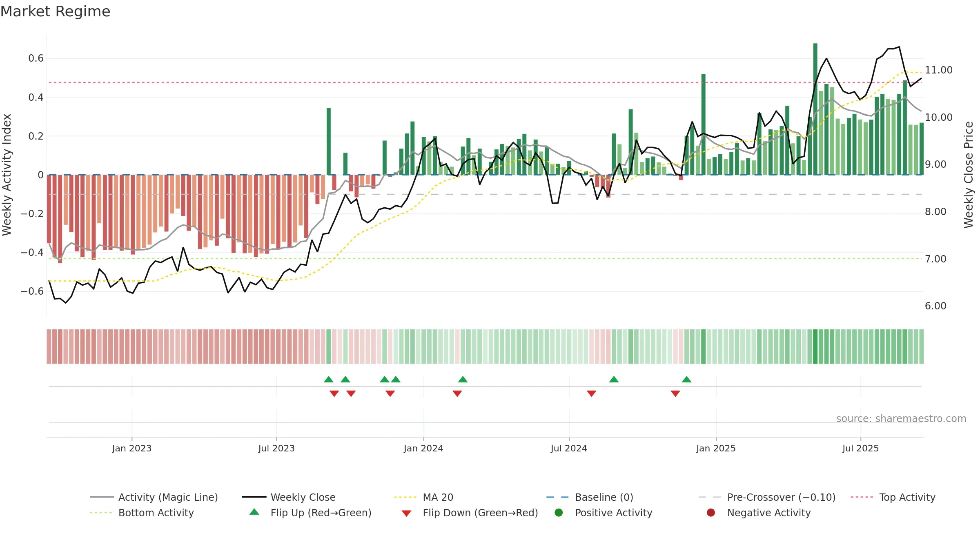
Task: Click the Jul 2023 x-axis label
Action: click(276, 448)
